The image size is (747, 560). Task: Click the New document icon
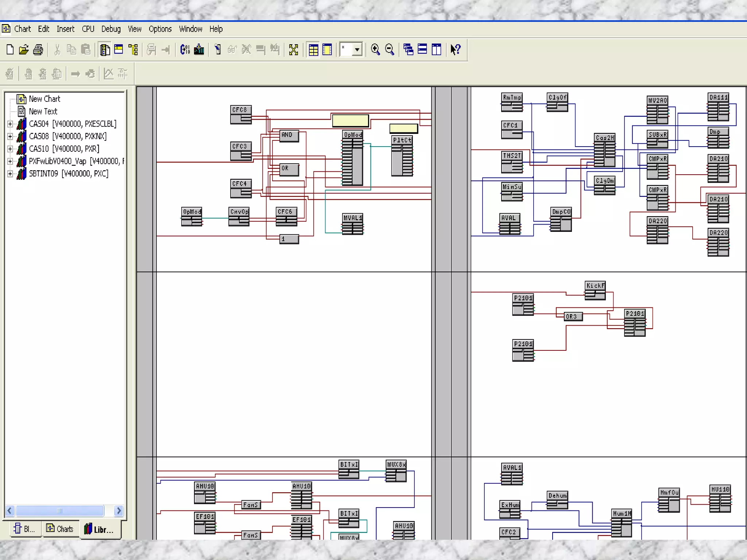coord(10,50)
